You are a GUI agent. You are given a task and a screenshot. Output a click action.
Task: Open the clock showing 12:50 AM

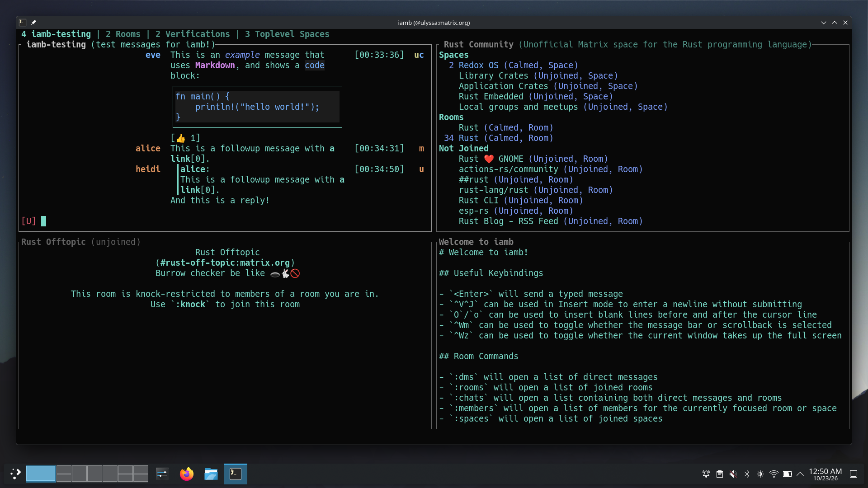click(826, 474)
